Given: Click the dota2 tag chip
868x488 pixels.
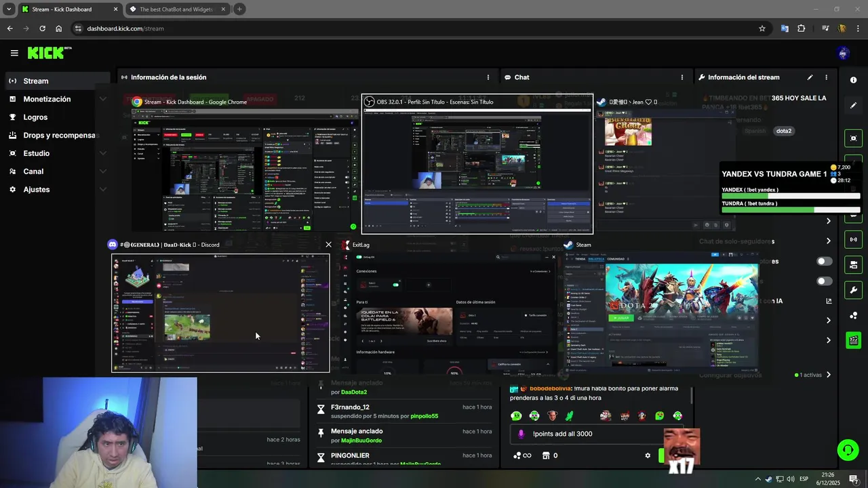Looking at the screenshot, I should 784,131.
